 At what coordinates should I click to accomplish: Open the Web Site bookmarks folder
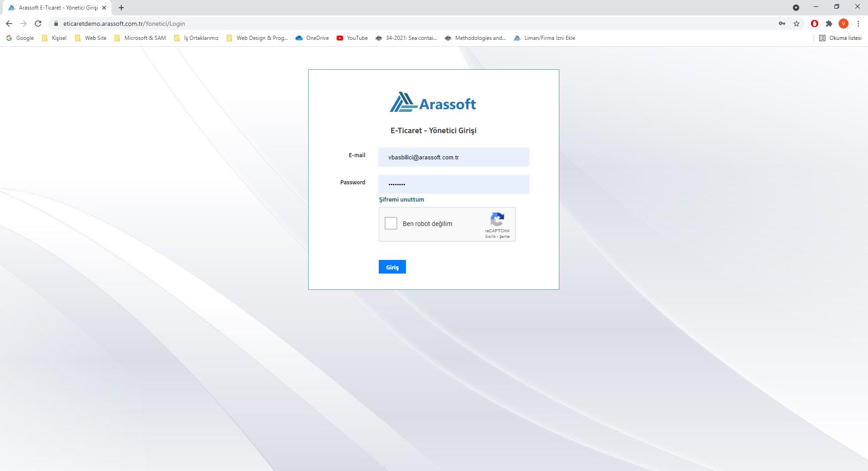click(x=91, y=38)
